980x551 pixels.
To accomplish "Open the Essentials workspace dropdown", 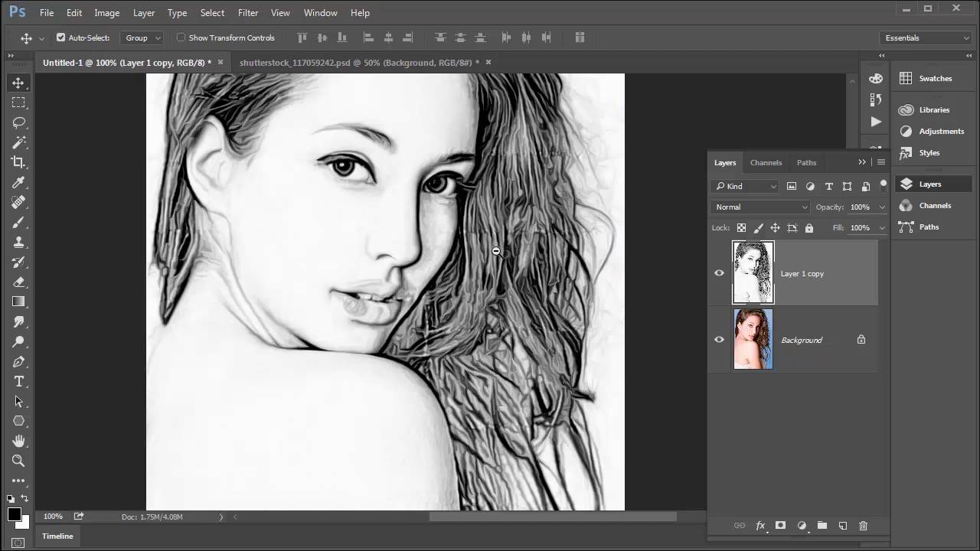I will (926, 37).
